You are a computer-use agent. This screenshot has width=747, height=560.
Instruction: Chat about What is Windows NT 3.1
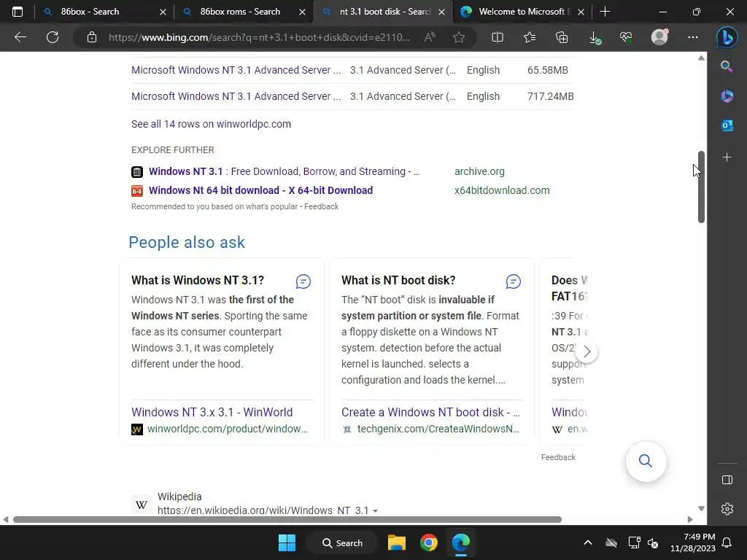pyautogui.click(x=303, y=281)
